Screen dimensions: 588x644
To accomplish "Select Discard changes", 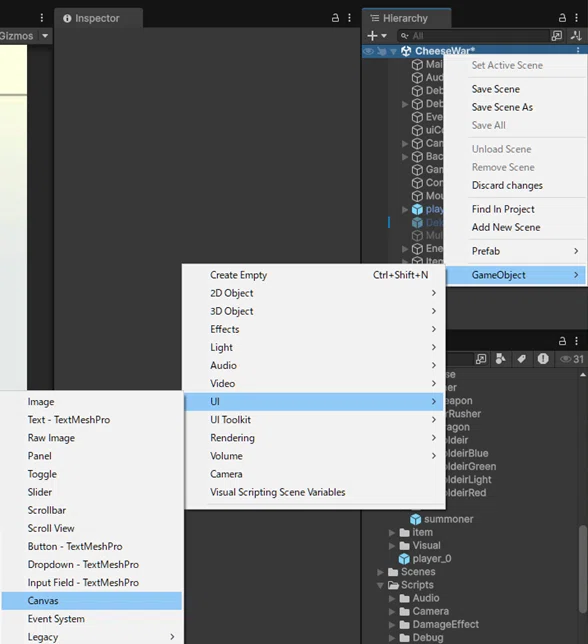I will pos(507,185).
